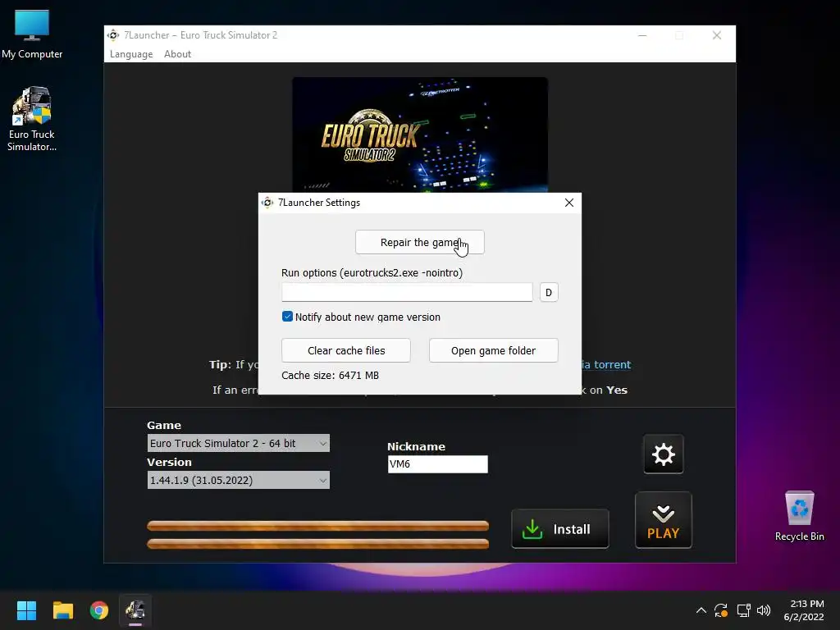Focus the Run options text field

tap(407, 292)
